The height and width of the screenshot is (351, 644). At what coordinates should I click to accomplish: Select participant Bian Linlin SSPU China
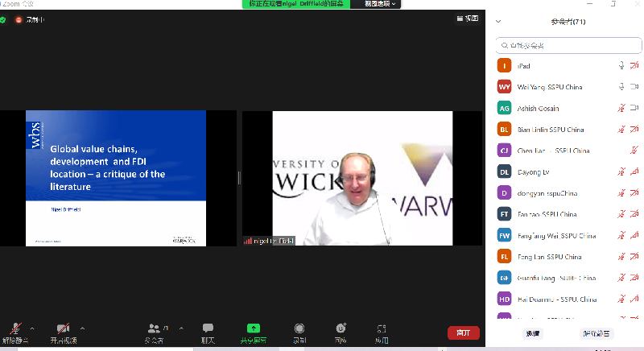point(568,130)
